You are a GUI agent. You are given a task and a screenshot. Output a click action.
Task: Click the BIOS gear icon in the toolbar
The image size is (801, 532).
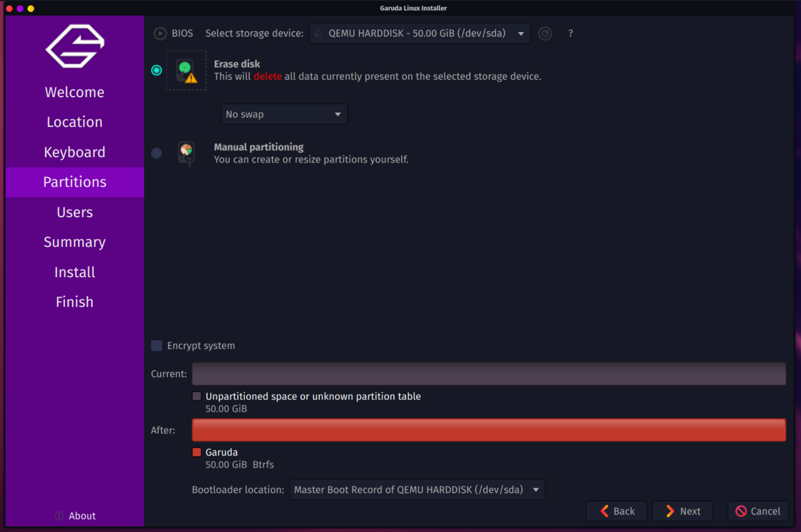160,33
